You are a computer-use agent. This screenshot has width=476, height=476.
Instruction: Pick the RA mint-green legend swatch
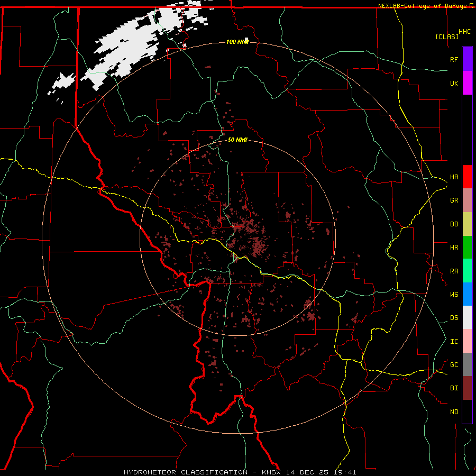(x=467, y=271)
